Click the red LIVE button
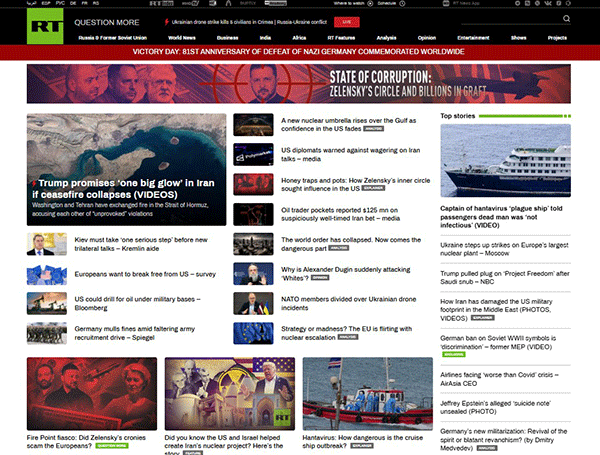600x455 pixels. click(347, 22)
